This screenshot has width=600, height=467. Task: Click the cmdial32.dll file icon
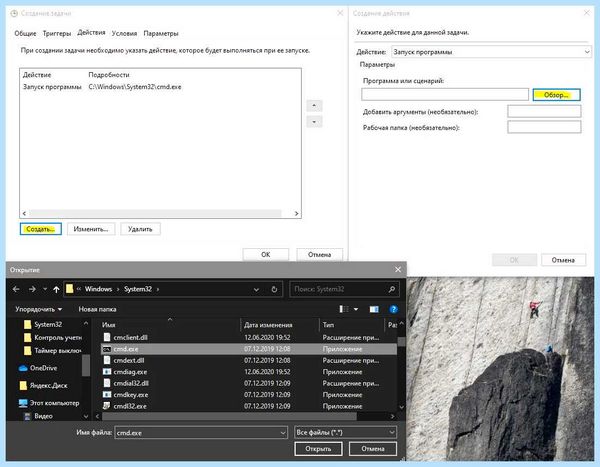point(107,383)
